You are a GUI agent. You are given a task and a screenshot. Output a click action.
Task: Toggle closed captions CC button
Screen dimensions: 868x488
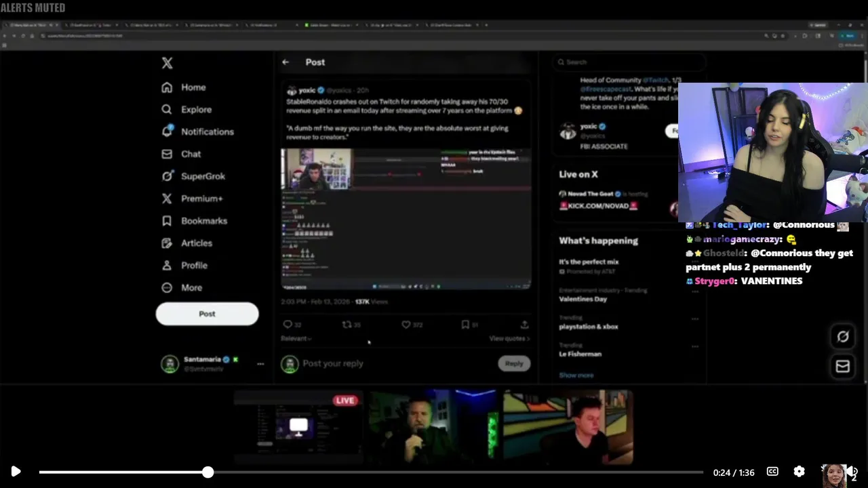click(772, 472)
